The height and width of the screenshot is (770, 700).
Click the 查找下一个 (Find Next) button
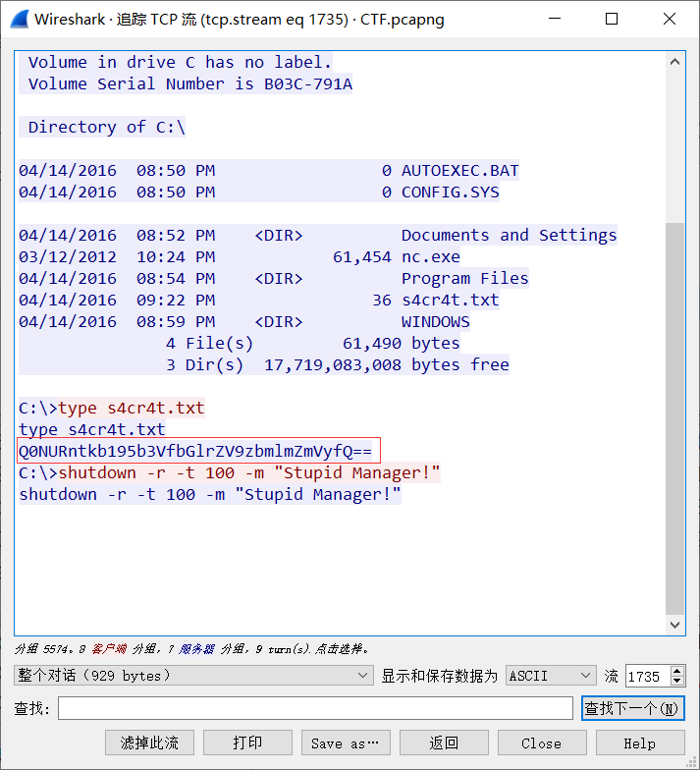[x=633, y=708]
